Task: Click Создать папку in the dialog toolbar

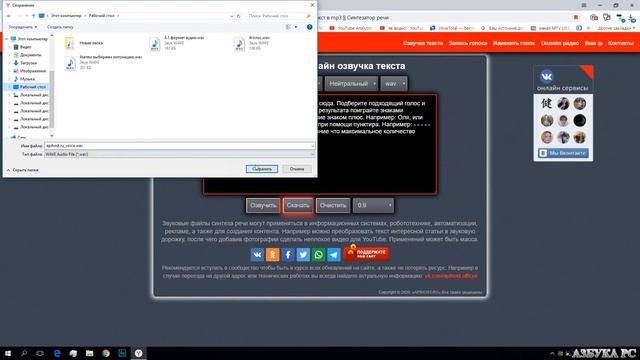Action: (x=60, y=27)
